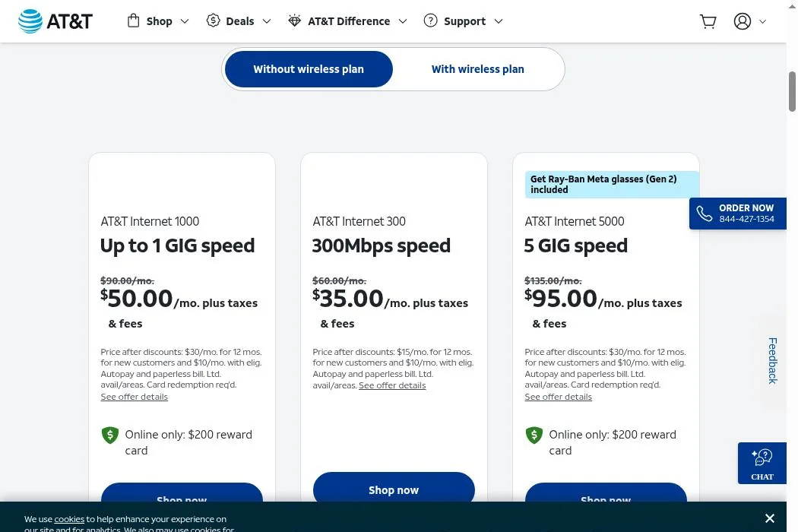Click the struck-through $60.00/mo. price

pyautogui.click(x=340, y=280)
